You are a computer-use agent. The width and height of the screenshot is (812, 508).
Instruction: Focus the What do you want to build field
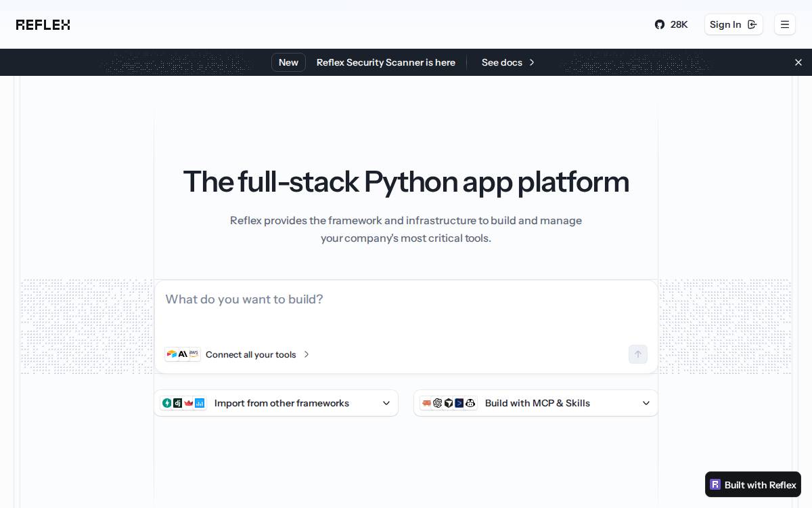[406, 312]
